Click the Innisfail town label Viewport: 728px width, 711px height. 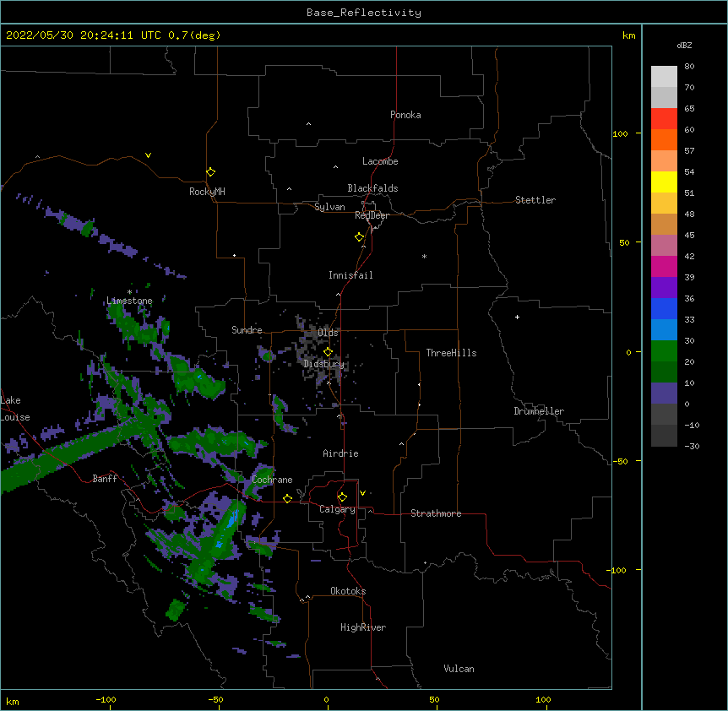[350, 275]
